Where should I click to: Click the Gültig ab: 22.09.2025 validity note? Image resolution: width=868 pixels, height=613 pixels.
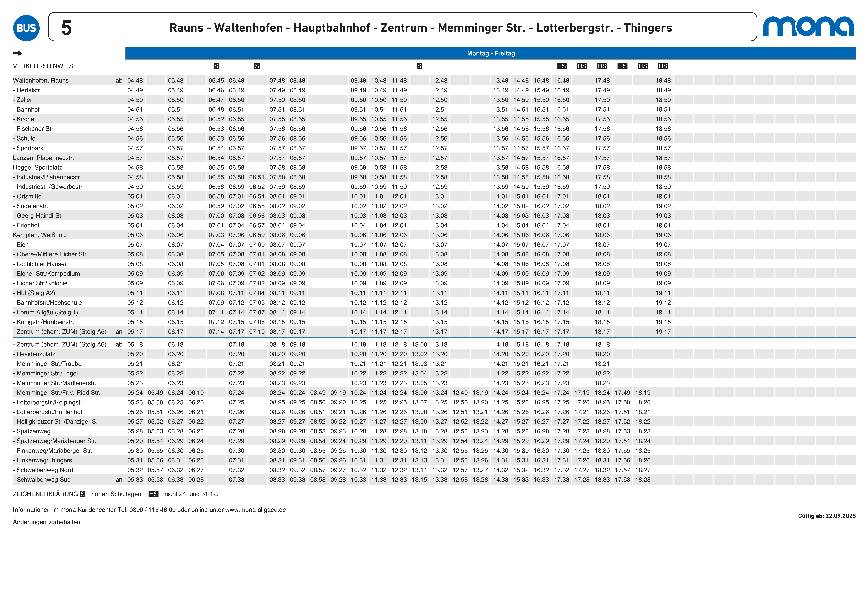coord(827,516)
